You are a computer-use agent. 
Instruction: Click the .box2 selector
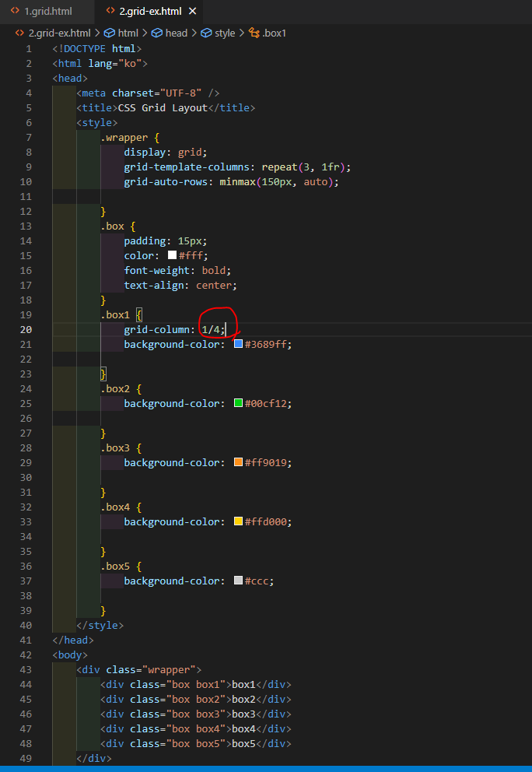click(x=115, y=388)
